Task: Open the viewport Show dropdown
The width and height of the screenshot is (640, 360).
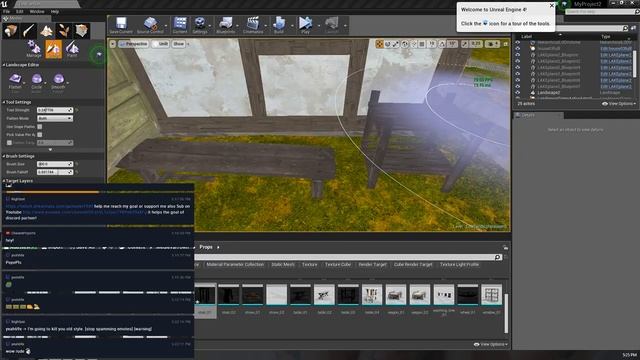Action: (x=179, y=44)
